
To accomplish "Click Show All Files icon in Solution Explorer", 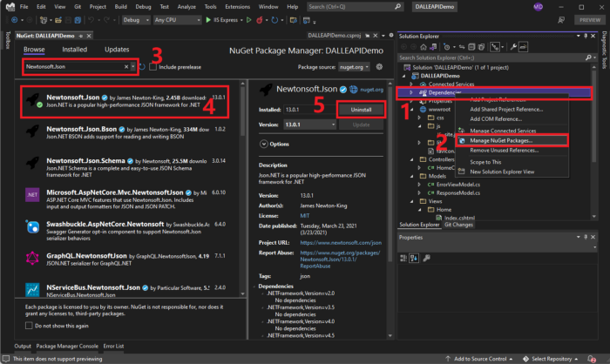I will point(481,47).
